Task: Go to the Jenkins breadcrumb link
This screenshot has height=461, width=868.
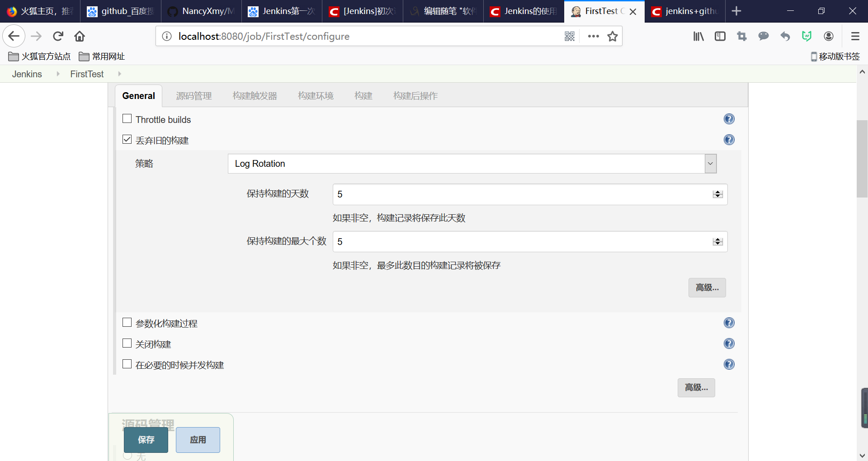Action: coord(27,74)
